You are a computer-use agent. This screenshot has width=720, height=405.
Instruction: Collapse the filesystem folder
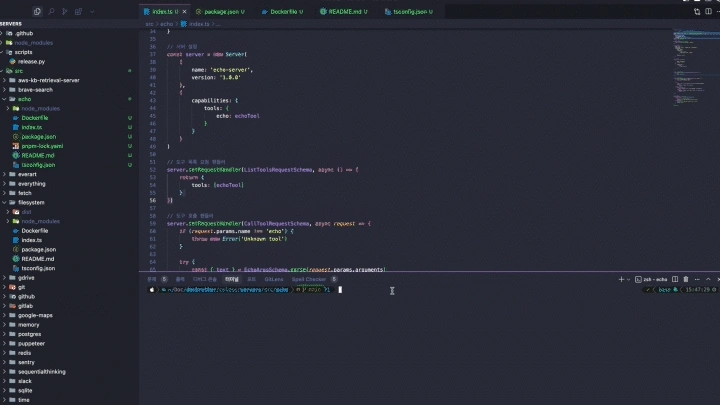click(x=31, y=202)
